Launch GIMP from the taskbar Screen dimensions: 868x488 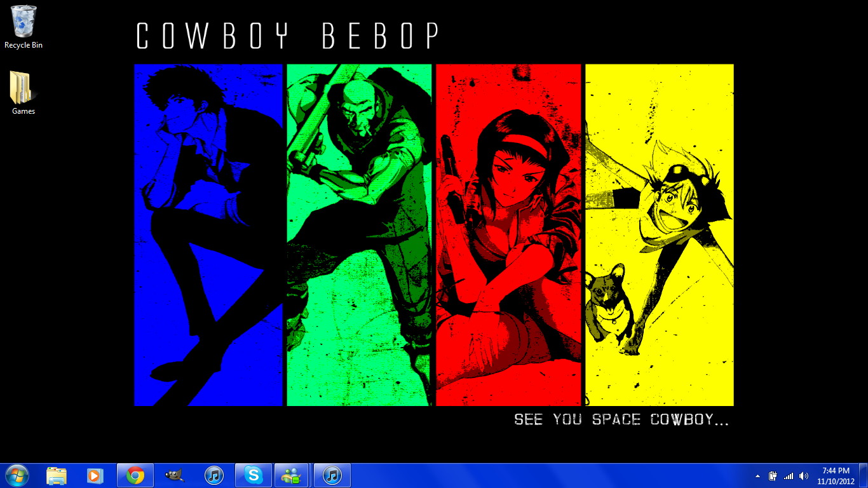coord(174,475)
